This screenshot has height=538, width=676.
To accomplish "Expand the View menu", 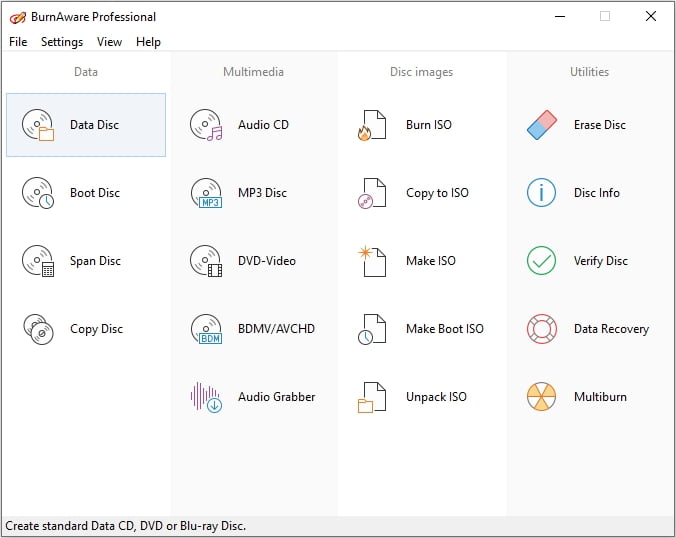I will (110, 42).
